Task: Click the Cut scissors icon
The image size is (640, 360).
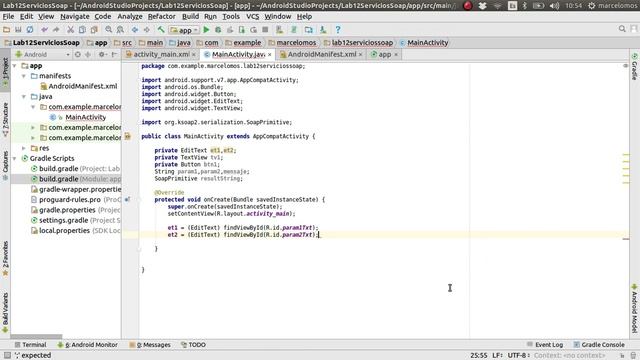Action: [70, 29]
